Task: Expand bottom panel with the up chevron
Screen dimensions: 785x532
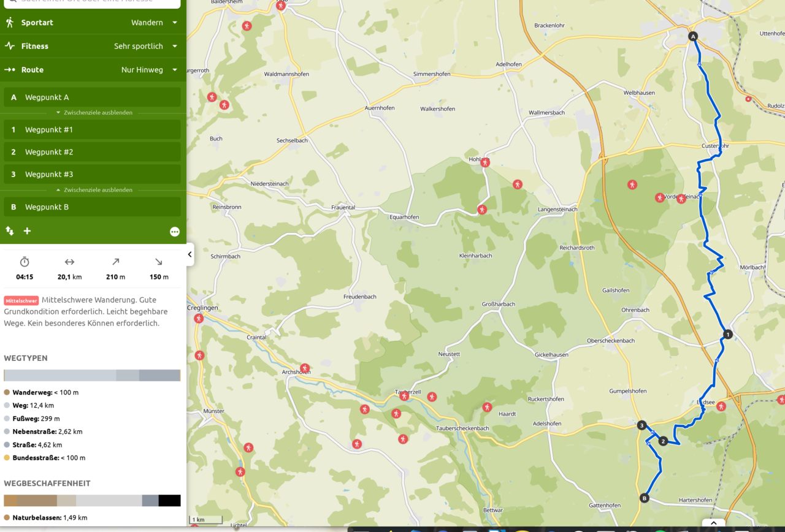Action: pyautogui.click(x=713, y=523)
